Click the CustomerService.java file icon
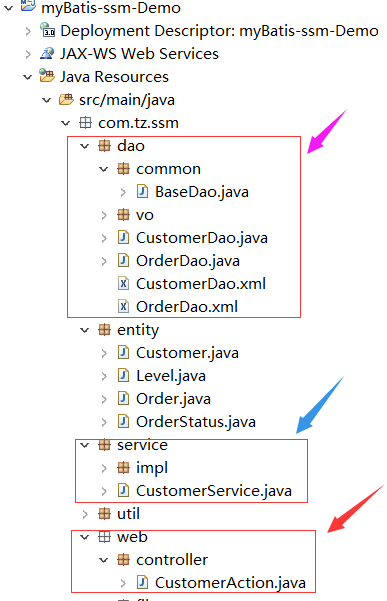The width and height of the screenshot is (387, 601). [123, 490]
